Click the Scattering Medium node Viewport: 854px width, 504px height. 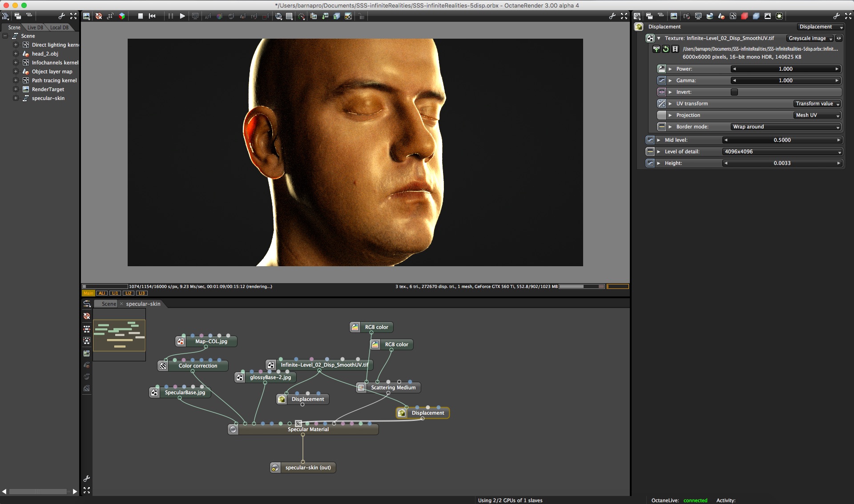coord(393,388)
